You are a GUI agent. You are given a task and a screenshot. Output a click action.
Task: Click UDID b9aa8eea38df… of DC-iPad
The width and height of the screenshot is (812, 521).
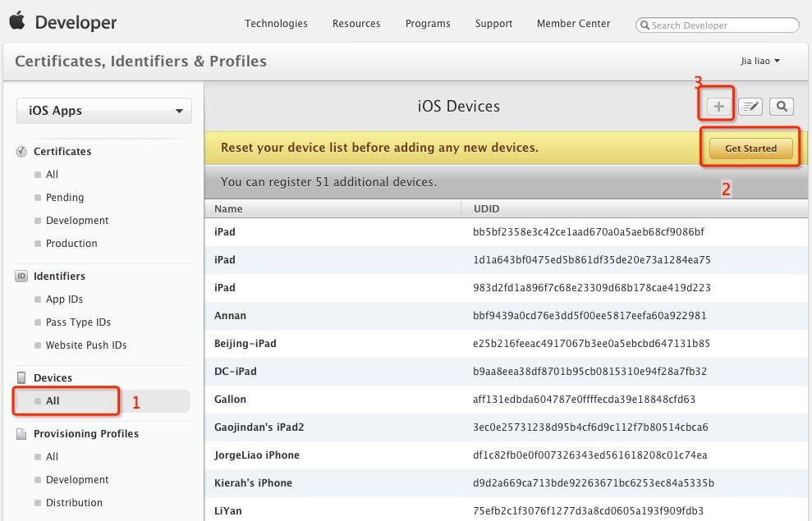click(x=590, y=372)
